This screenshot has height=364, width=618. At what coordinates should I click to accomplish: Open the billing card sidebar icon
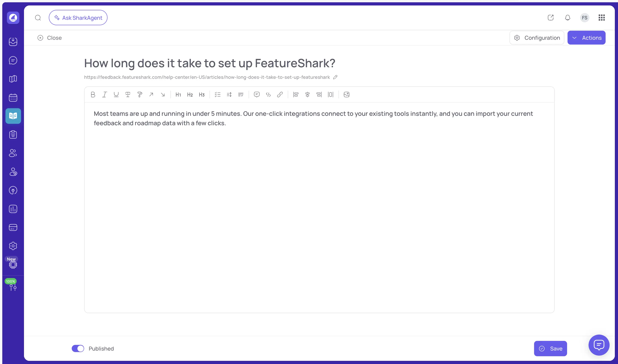tap(13, 227)
